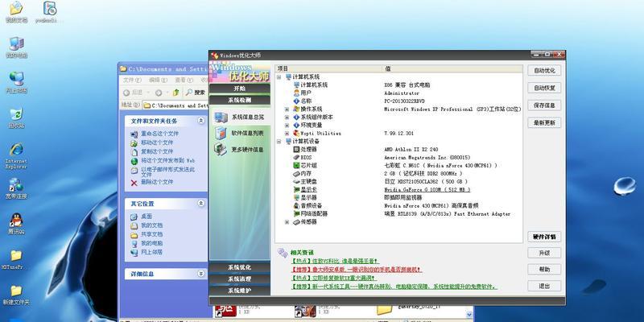Go to 共享文档 under 其它位置

coord(151,234)
